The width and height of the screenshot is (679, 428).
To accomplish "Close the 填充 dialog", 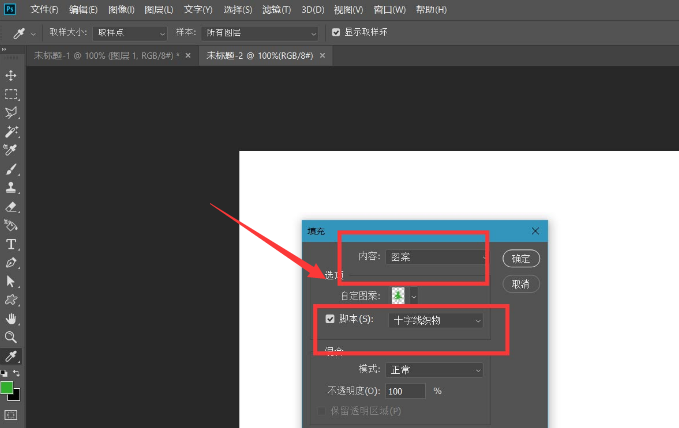I will tap(535, 231).
